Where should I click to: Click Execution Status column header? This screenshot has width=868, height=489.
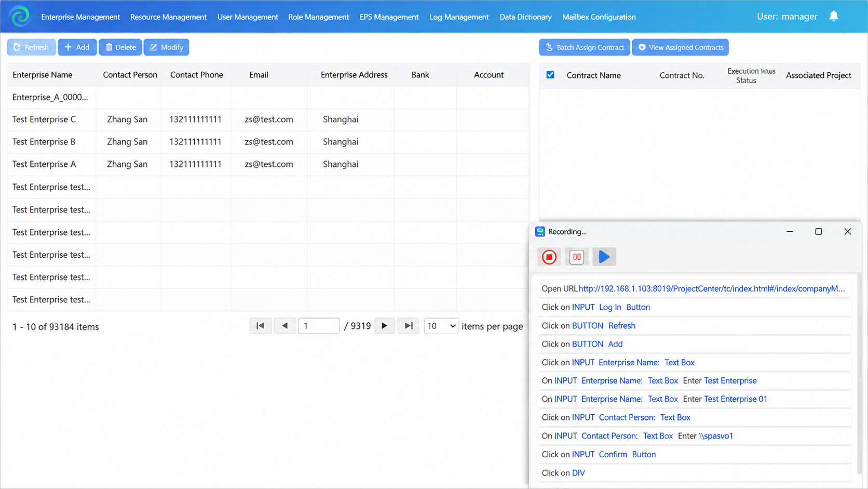(x=751, y=75)
